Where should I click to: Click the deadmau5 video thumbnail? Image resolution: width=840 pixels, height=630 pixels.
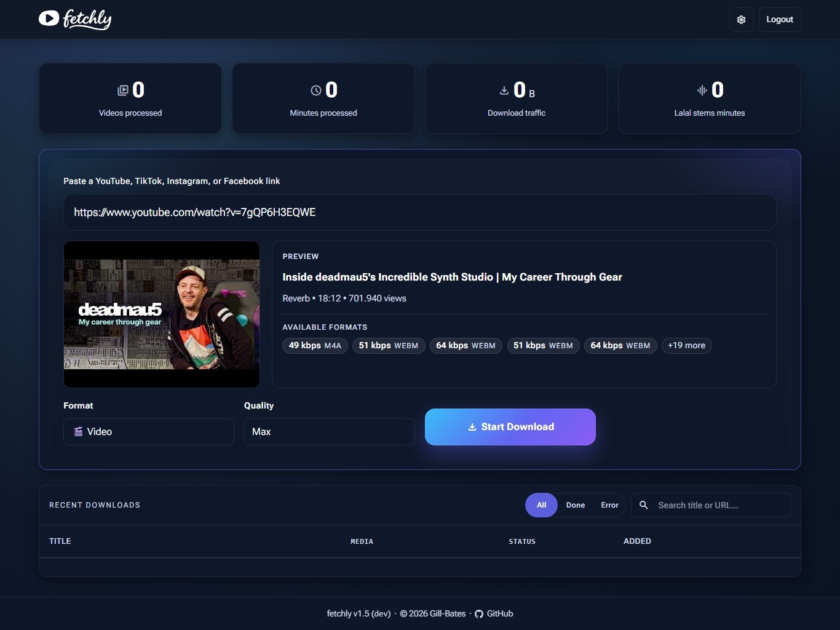[162, 314]
